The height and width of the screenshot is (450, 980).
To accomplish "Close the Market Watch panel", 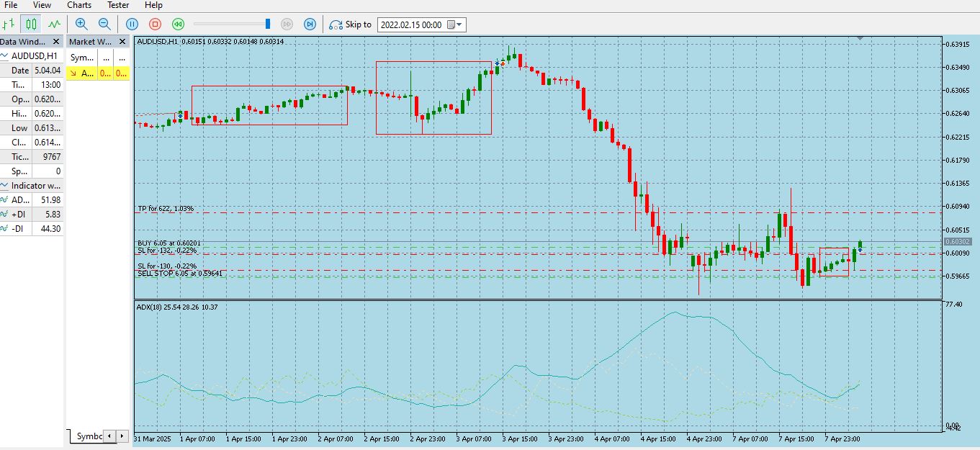I will pyautogui.click(x=122, y=42).
